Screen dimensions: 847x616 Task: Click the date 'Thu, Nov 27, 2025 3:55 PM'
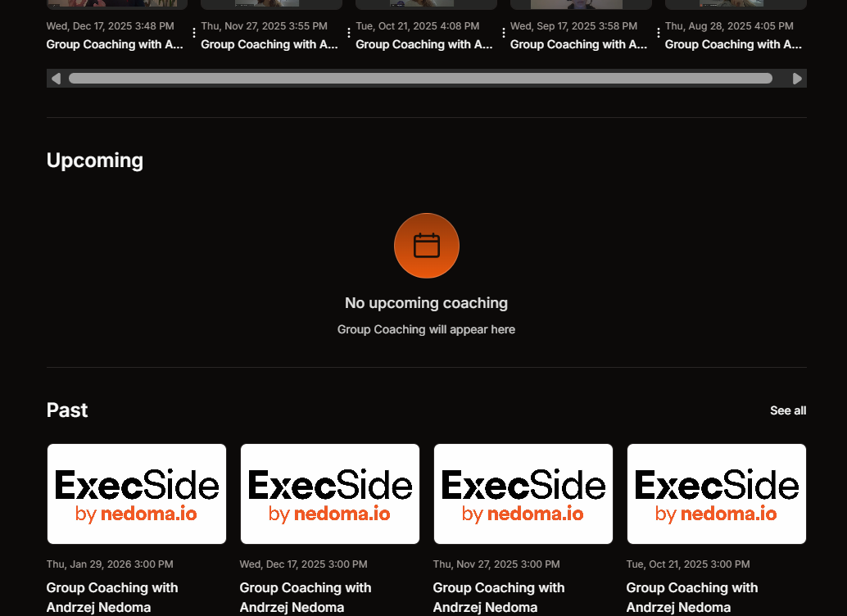pos(264,26)
